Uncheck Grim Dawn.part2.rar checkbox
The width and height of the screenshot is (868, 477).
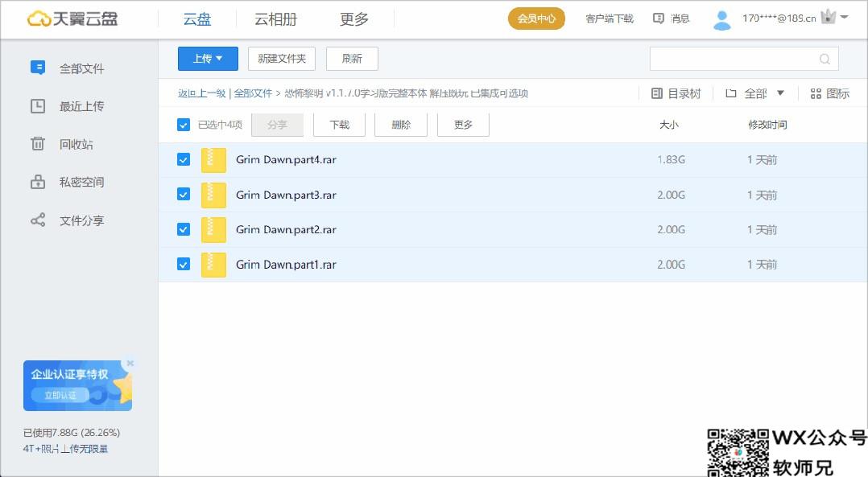click(x=184, y=228)
